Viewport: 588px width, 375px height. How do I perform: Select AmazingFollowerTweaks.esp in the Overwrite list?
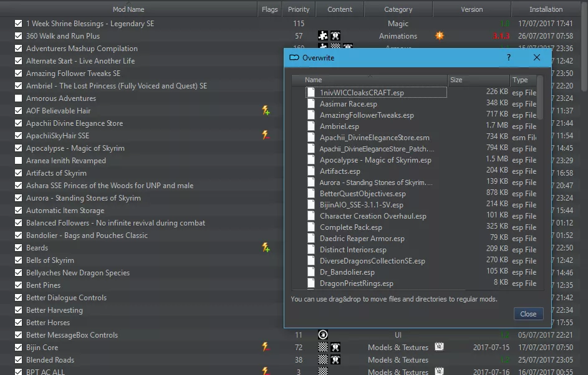(367, 115)
